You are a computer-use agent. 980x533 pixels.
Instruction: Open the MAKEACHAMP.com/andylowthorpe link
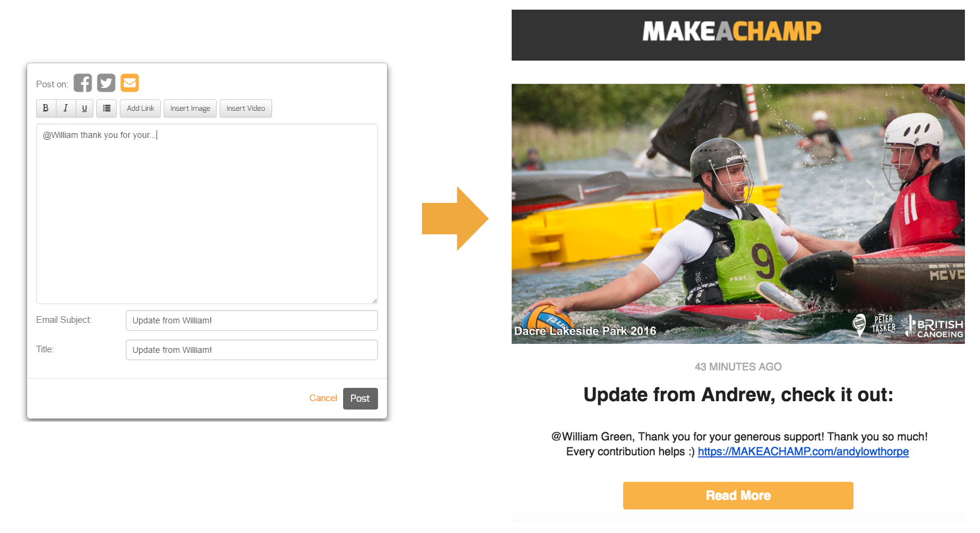point(803,452)
